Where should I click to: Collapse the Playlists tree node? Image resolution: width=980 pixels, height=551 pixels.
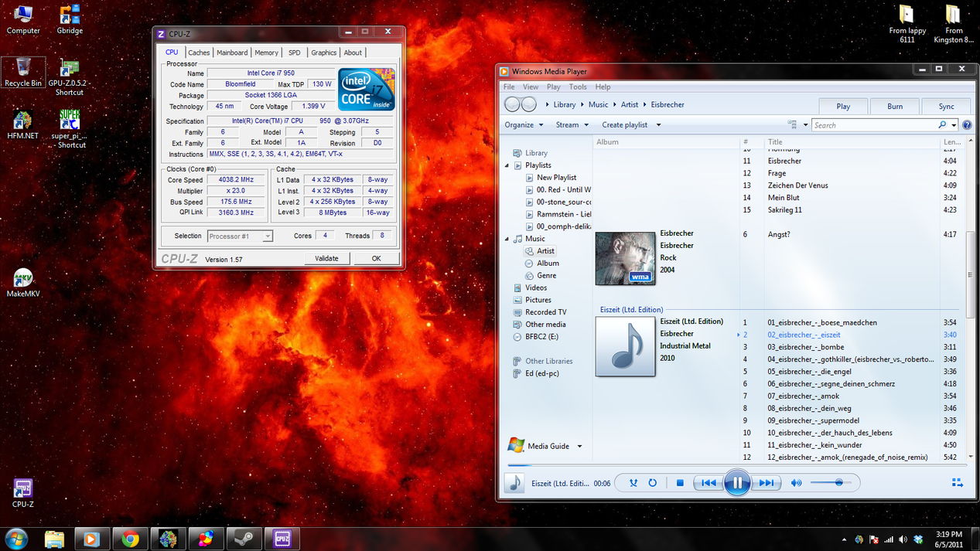click(x=507, y=165)
